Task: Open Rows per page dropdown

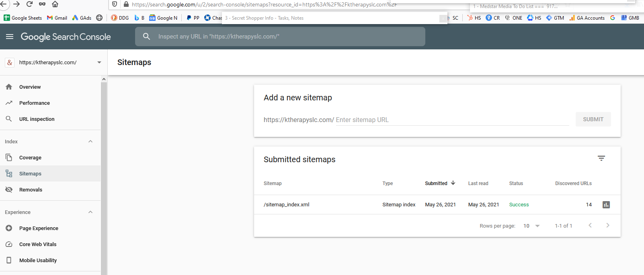Action: point(531,226)
